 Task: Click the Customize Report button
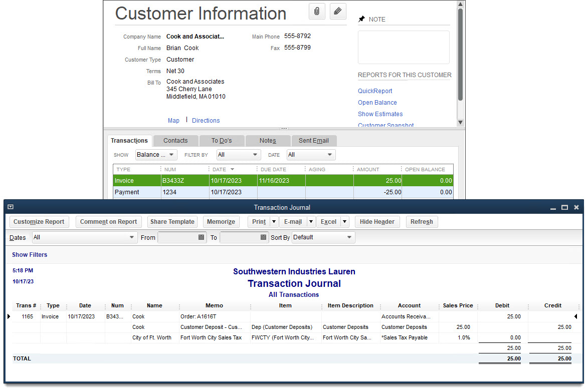coord(39,221)
